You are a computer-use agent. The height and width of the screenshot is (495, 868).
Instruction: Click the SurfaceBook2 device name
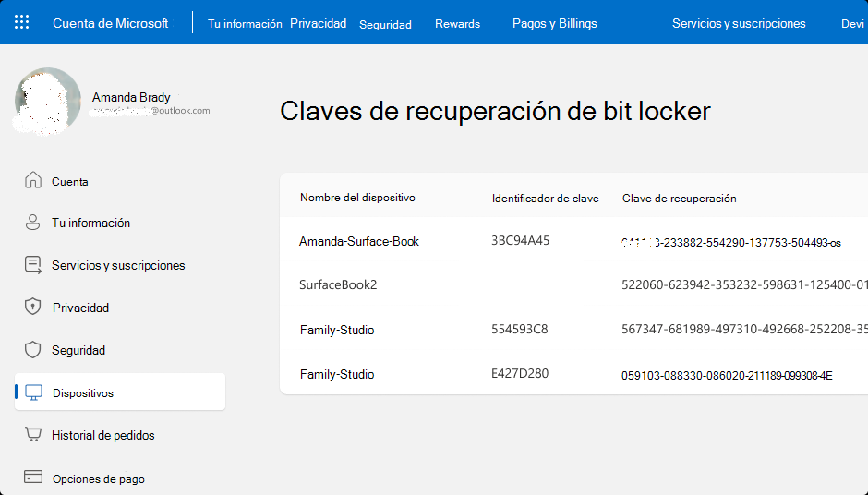point(338,285)
